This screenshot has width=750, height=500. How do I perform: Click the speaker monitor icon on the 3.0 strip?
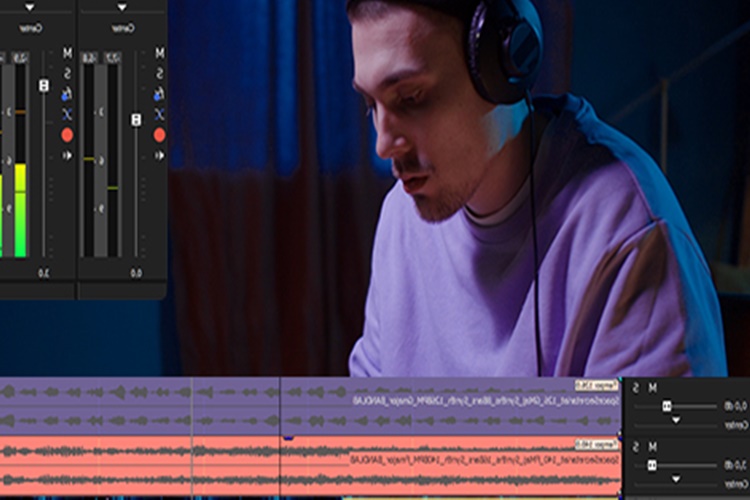[67, 156]
